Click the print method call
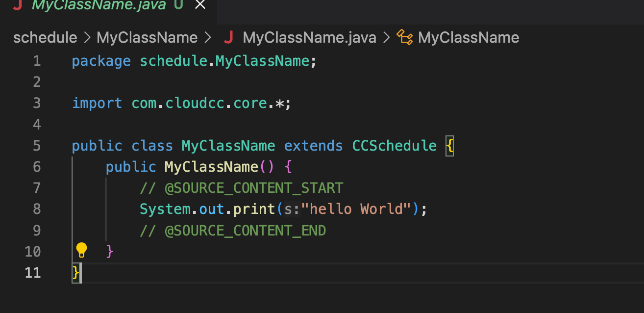The height and width of the screenshot is (313, 644). point(254,209)
